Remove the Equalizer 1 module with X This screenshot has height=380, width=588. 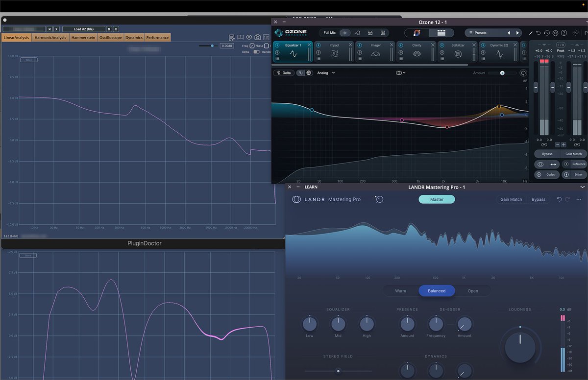pos(309,45)
